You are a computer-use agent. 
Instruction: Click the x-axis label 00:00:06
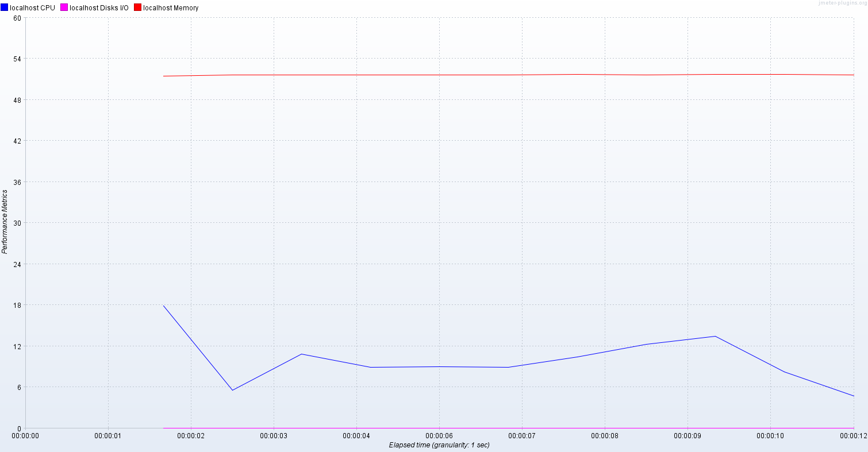pos(439,436)
